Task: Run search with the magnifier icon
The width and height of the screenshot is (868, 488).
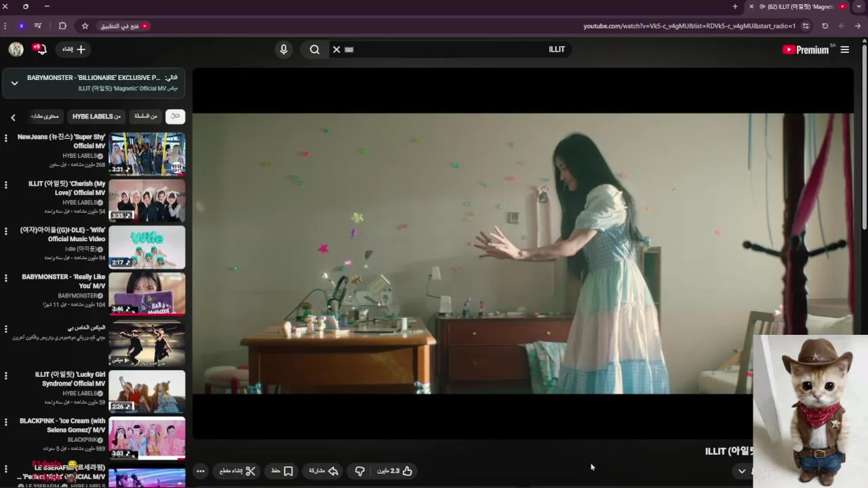Action: click(315, 49)
